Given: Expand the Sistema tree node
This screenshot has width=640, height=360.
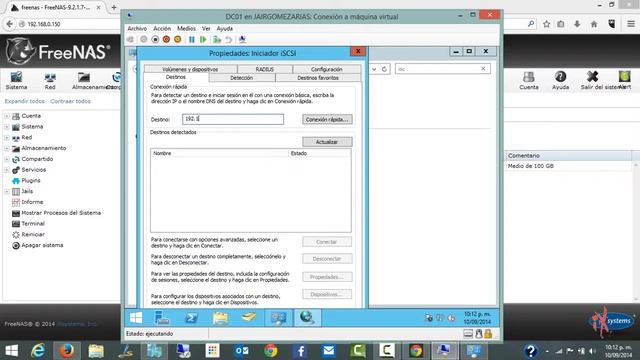Looking at the screenshot, I should click(7, 127).
